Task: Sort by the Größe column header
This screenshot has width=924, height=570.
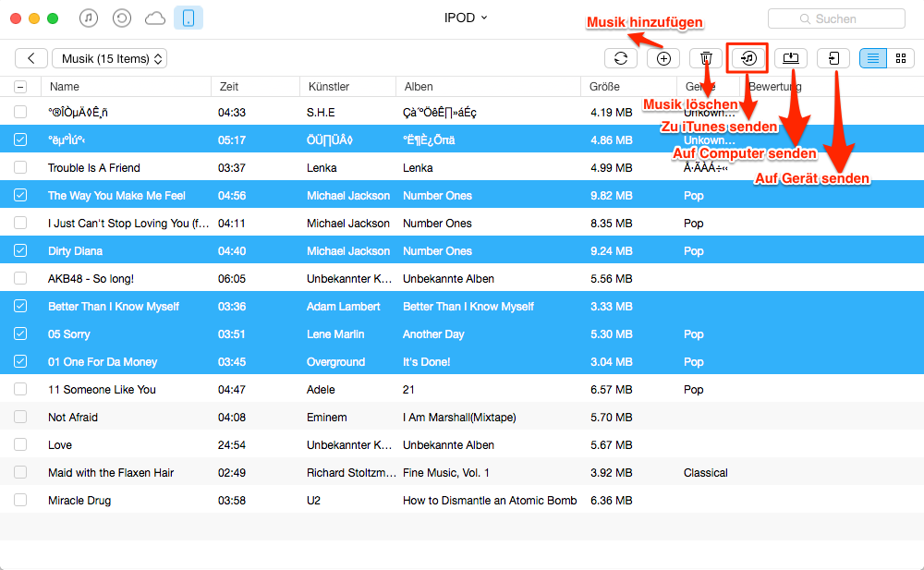Action: tap(604, 87)
